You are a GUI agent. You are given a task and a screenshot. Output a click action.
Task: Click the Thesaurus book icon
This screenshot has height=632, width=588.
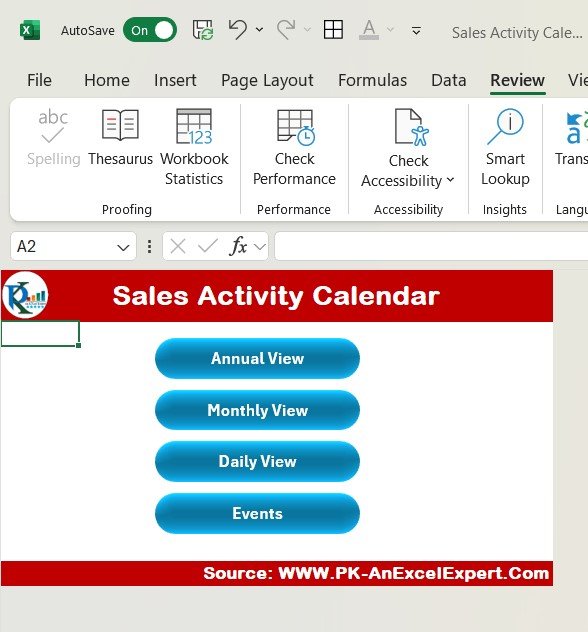click(120, 125)
